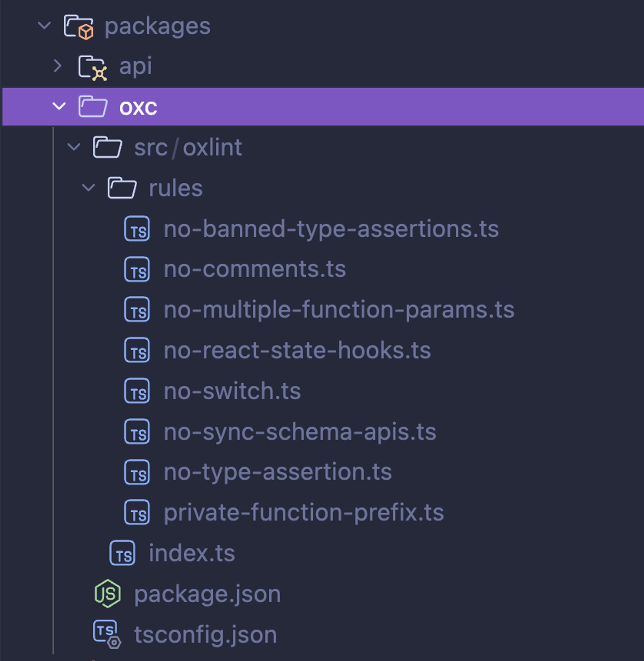Click the package.json Node.js icon
Image resolution: width=644 pixels, height=661 pixels.
pos(107,593)
